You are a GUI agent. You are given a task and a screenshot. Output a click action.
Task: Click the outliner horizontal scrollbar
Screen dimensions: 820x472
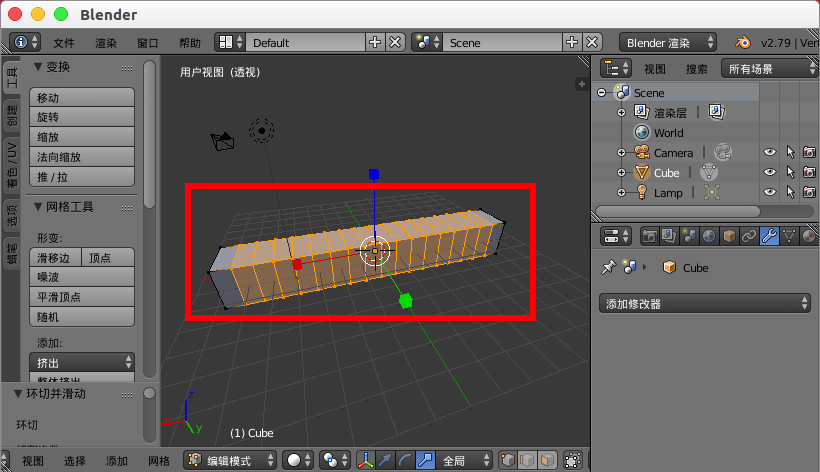pos(678,211)
